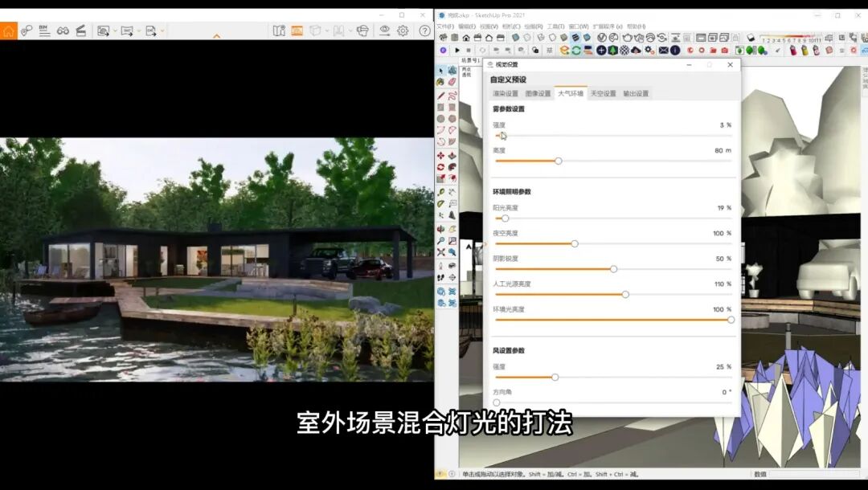The height and width of the screenshot is (490, 868).
Task: Expand the last export dropdown arrow in Enscape toolbar
Action: [x=162, y=31]
